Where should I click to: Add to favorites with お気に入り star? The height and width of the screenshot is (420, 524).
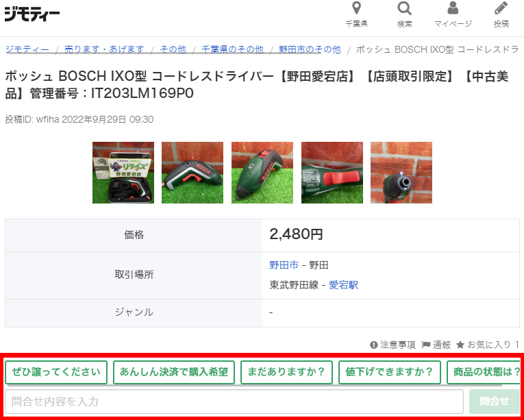(x=487, y=345)
